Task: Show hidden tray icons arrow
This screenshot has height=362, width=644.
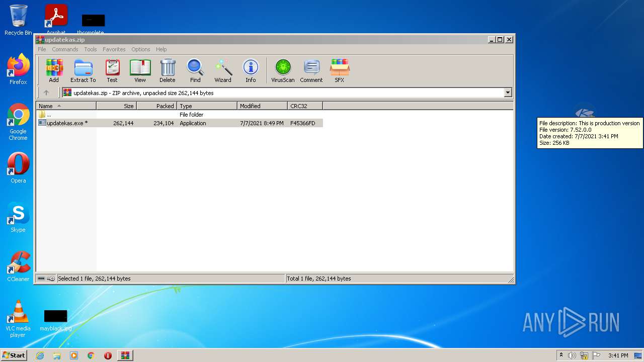Action: 561,355
